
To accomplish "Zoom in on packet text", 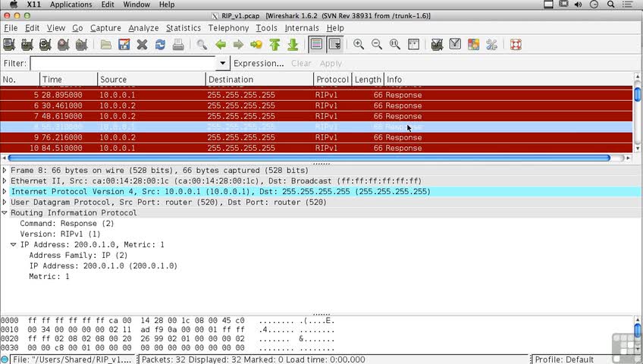I will point(359,44).
